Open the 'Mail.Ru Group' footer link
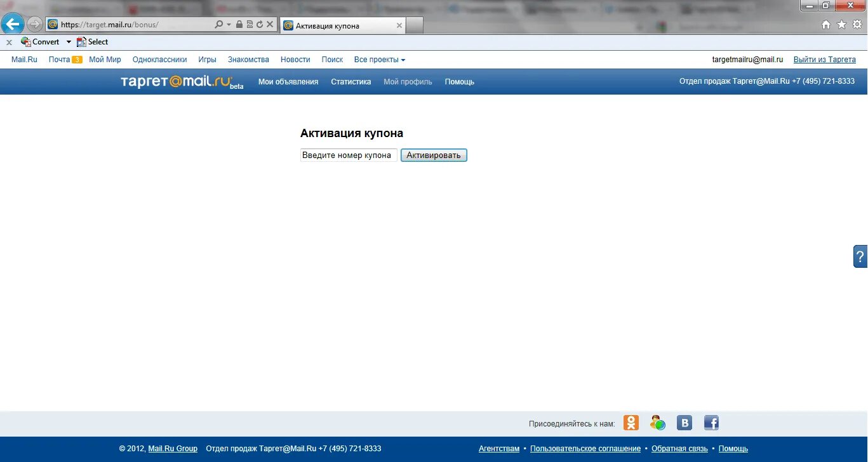This screenshot has width=868, height=462. tap(173, 449)
